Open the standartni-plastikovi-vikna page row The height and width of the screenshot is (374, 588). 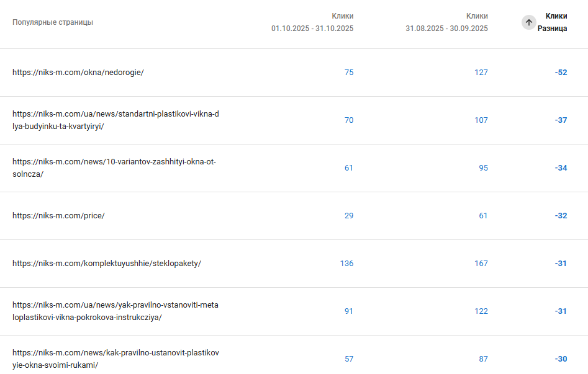click(115, 120)
